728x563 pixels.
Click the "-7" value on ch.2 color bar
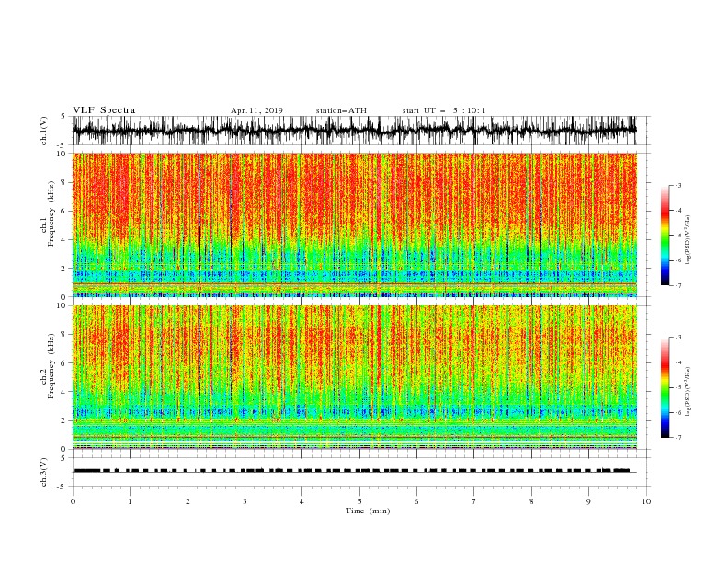677,437
